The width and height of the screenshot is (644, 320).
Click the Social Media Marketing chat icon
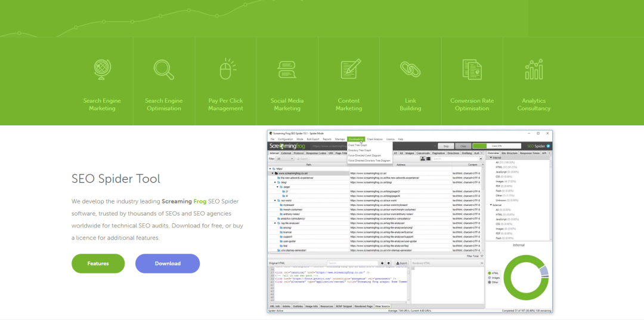click(x=287, y=69)
